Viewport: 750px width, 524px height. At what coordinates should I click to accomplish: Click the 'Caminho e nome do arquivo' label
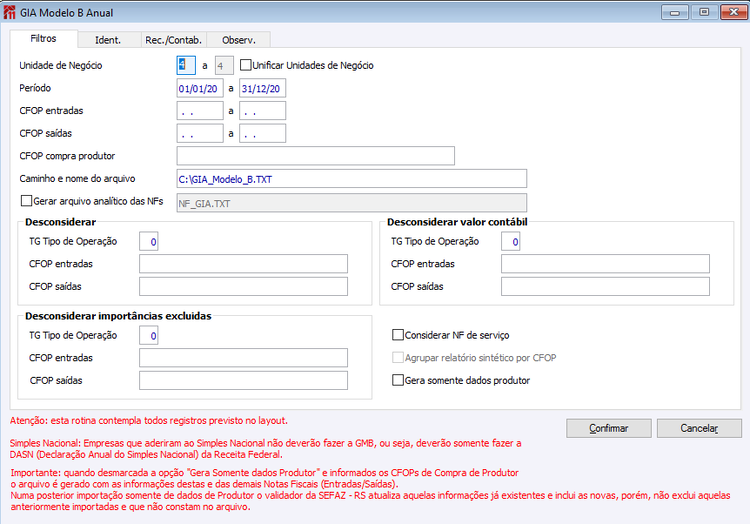77,179
